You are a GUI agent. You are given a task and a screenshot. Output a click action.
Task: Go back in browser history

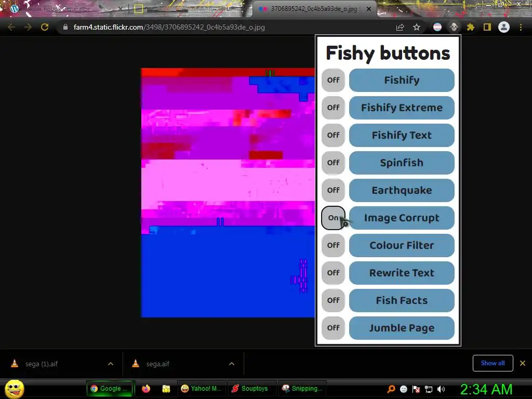click(x=11, y=27)
